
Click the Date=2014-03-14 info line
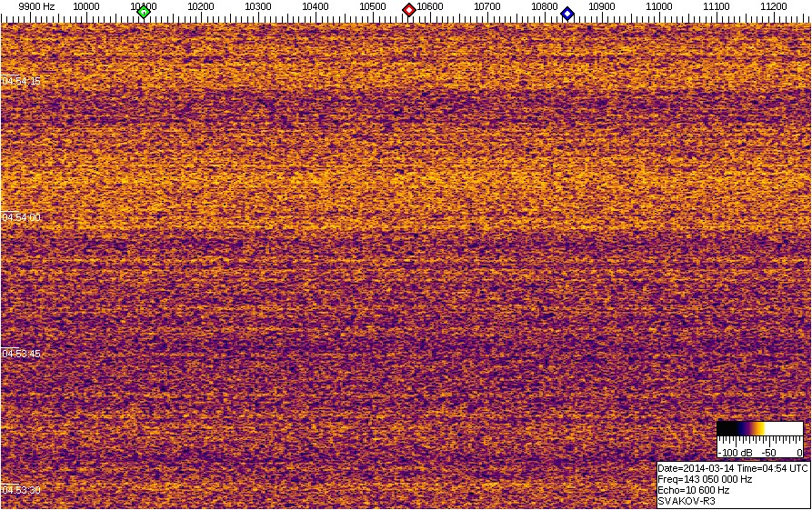[x=732, y=468]
